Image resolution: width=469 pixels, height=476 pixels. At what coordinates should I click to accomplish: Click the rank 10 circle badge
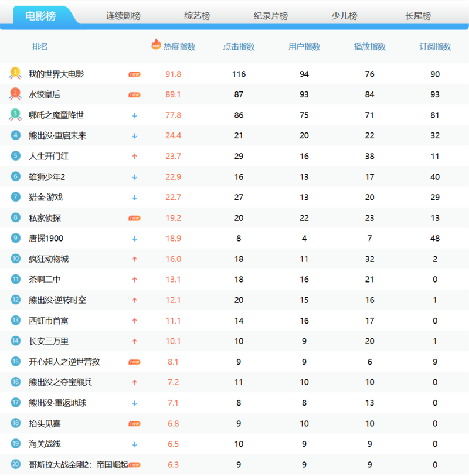point(16,259)
